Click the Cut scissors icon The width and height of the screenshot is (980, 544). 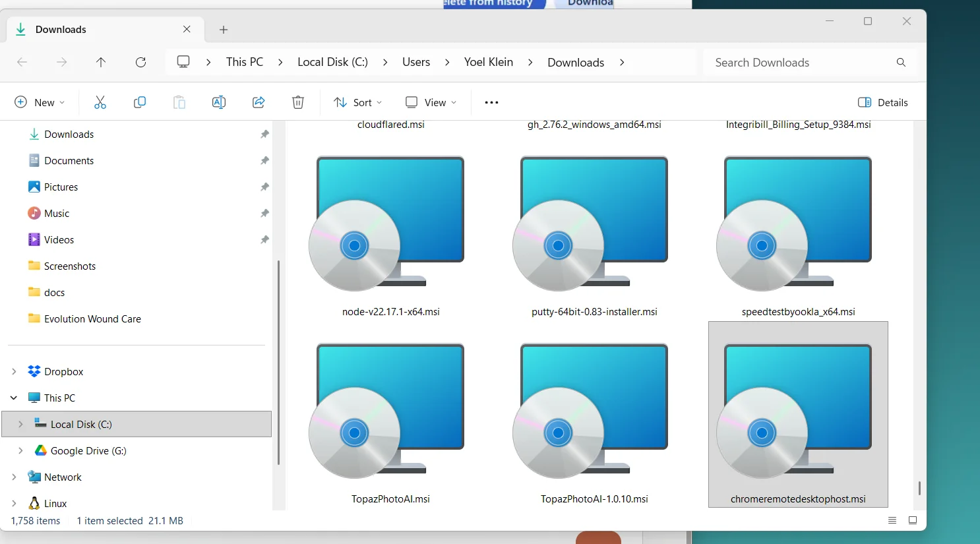click(100, 102)
